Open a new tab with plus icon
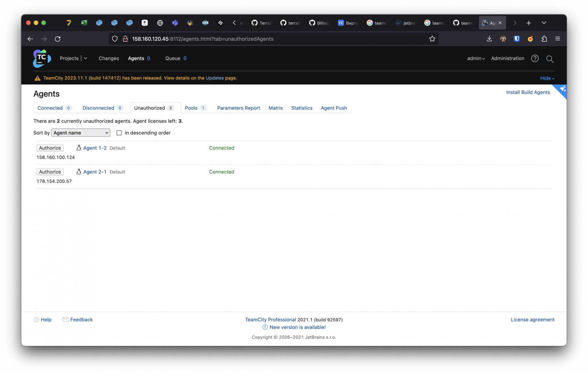The height and width of the screenshot is (374, 588). pyautogui.click(x=528, y=23)
